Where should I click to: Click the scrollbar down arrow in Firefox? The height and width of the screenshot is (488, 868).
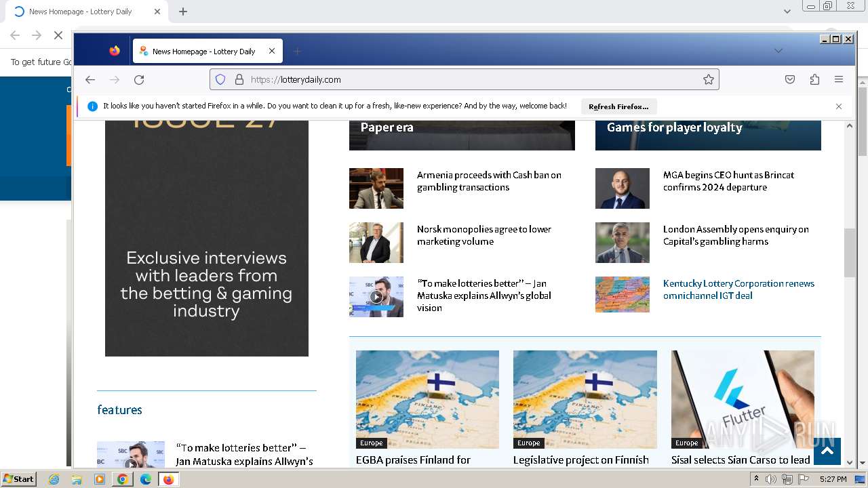click(x=850, y=462)
